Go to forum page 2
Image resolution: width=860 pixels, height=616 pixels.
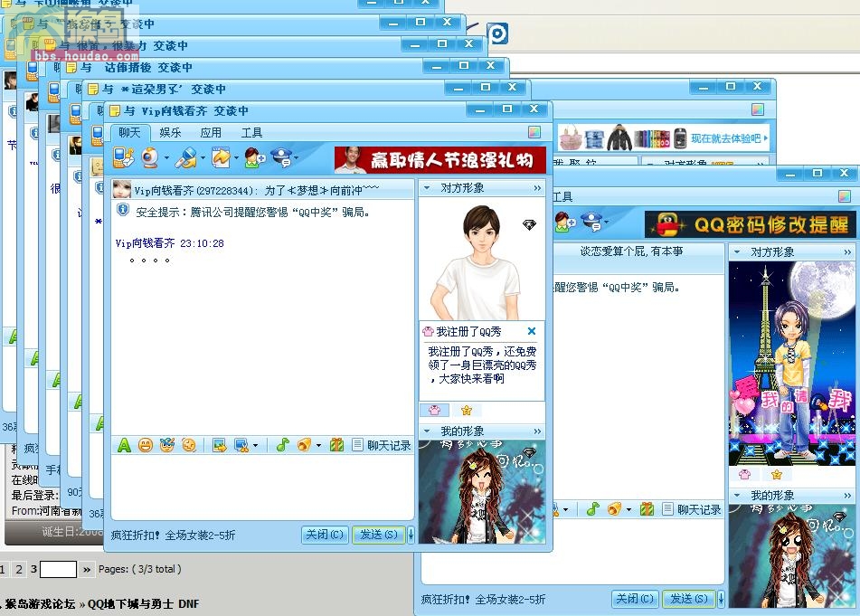(x=19, y=569)
